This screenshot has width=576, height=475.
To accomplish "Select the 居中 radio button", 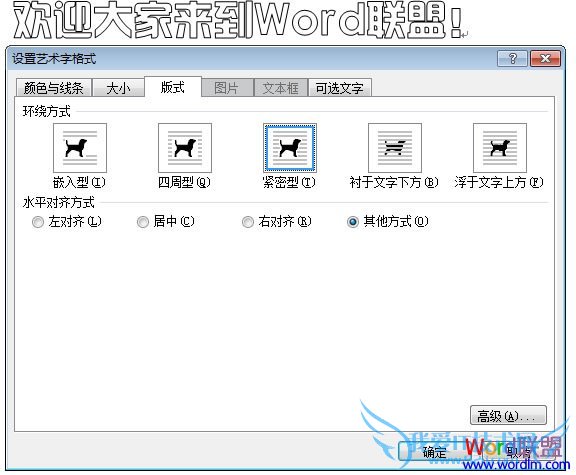I will click(143, 222).
